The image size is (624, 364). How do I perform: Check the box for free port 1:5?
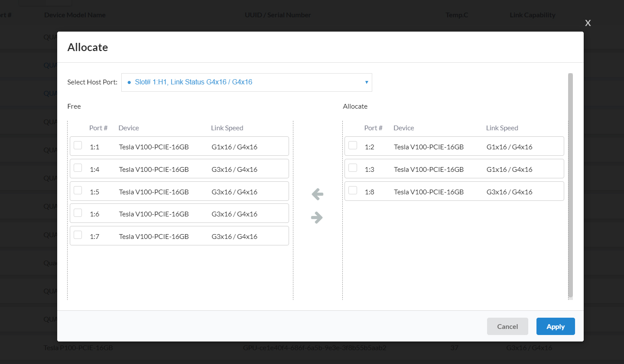pos(78,190)
